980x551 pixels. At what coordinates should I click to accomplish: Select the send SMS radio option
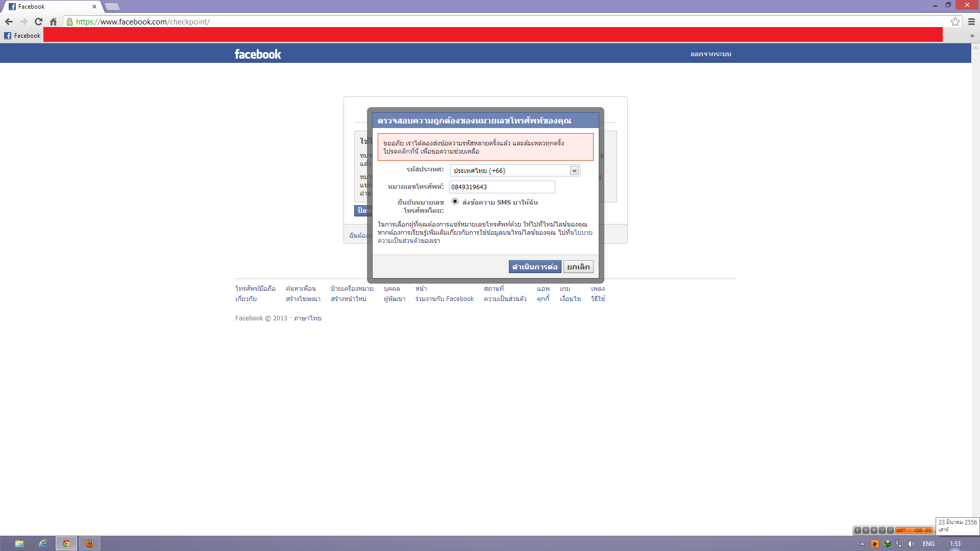pos(455,202)
